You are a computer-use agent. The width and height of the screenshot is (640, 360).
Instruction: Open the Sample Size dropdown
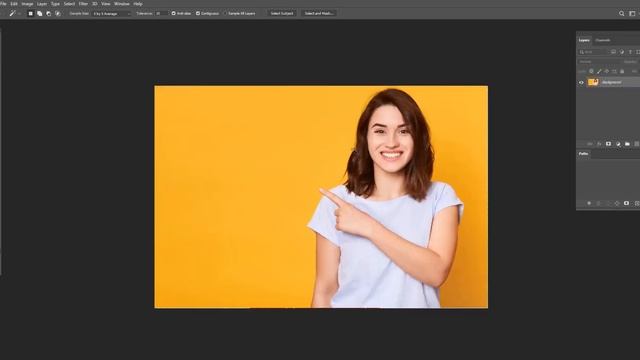tap(111, 13)
